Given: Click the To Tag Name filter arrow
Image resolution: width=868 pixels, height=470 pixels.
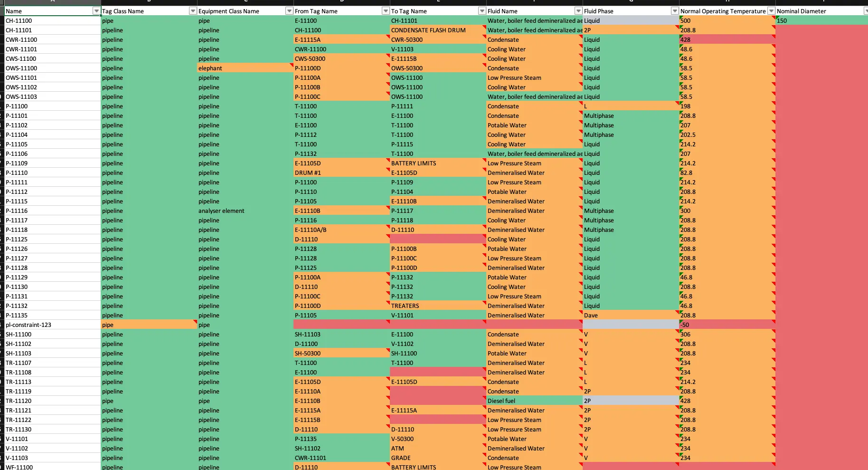Looking at the screenshot, I should point(482,11).
